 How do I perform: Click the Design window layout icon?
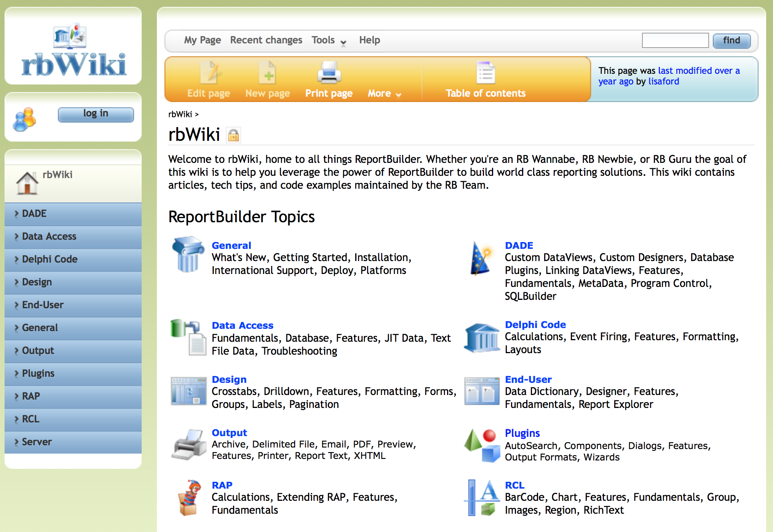[189, 391]
